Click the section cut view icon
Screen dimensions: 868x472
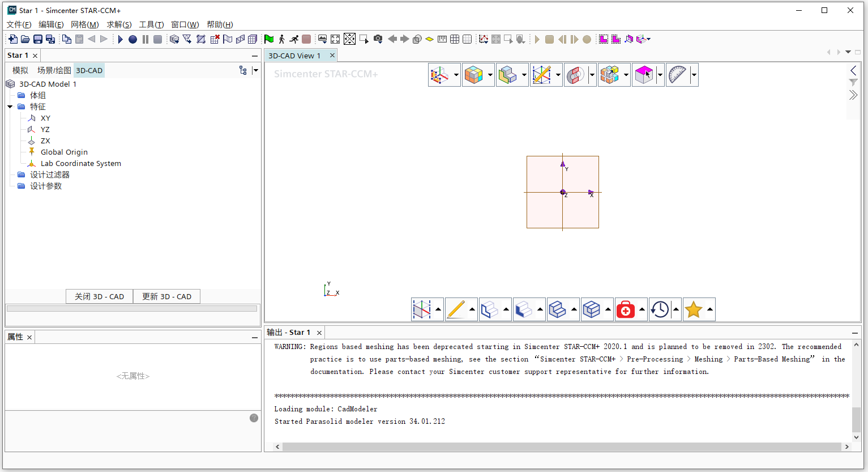(575, 75)
